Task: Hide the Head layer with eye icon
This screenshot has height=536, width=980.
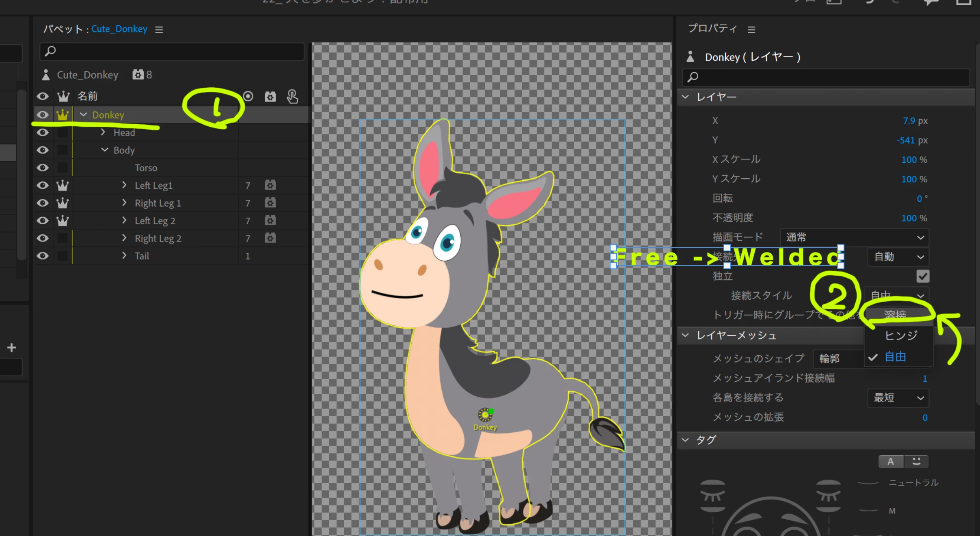Action: click(x=43, y=132)
